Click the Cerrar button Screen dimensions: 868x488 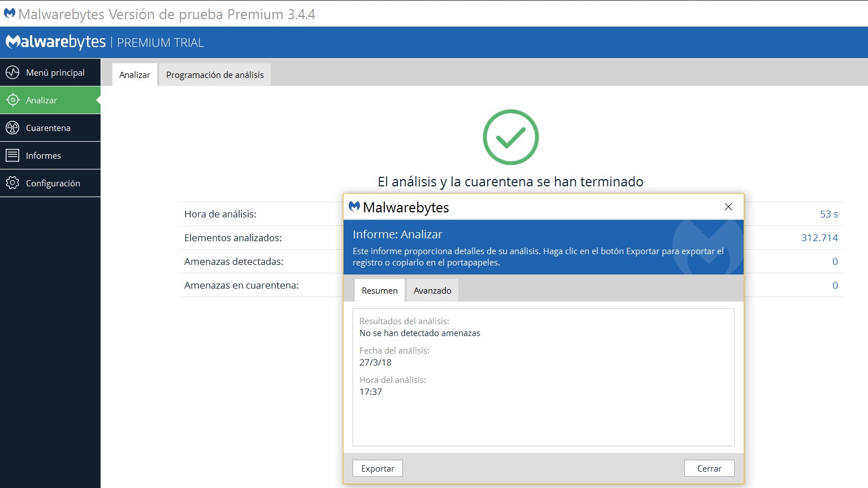click(x=709, y=468)
